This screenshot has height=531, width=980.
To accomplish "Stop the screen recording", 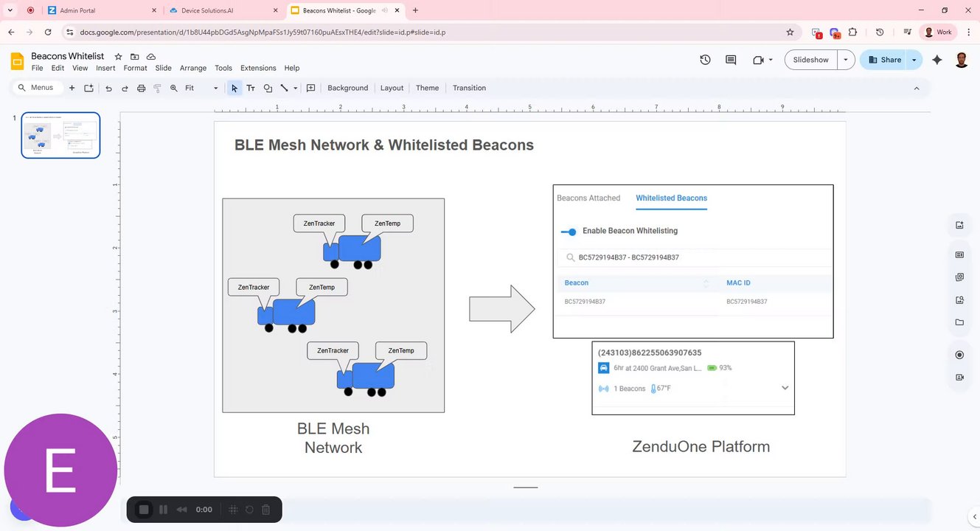I will pyautogui.click(x=145, y=510).
